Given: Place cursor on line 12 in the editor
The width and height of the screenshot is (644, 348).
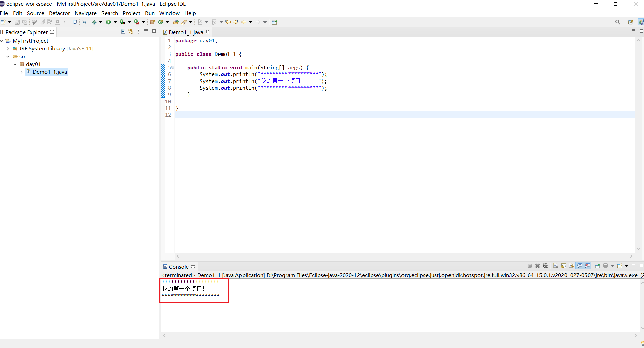Looking at the screenshot, I should coord(405,115).
